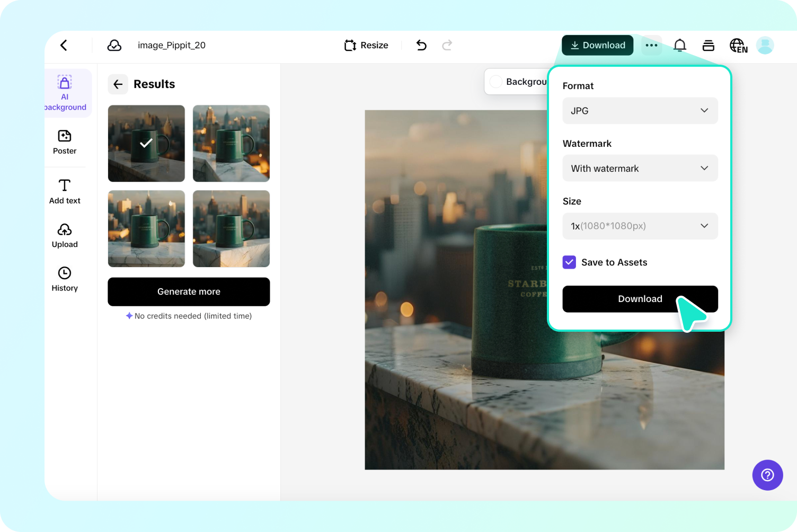Select the checked first result thumbnail
This screenshot has width=797, height=532.
(x=146, y=144)
